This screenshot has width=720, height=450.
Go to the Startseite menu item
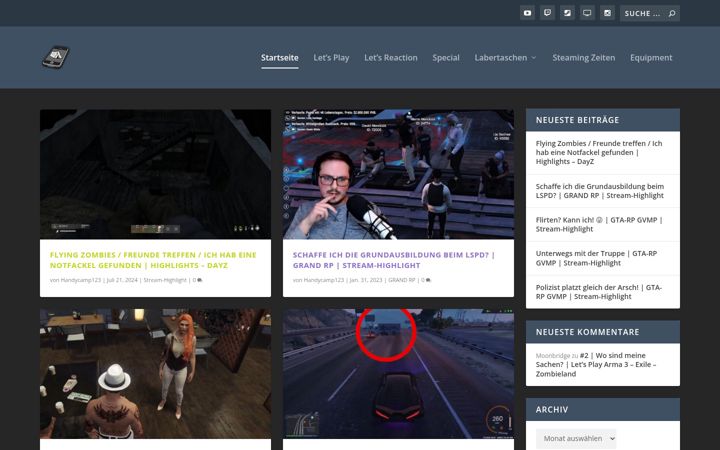[280, 57]
